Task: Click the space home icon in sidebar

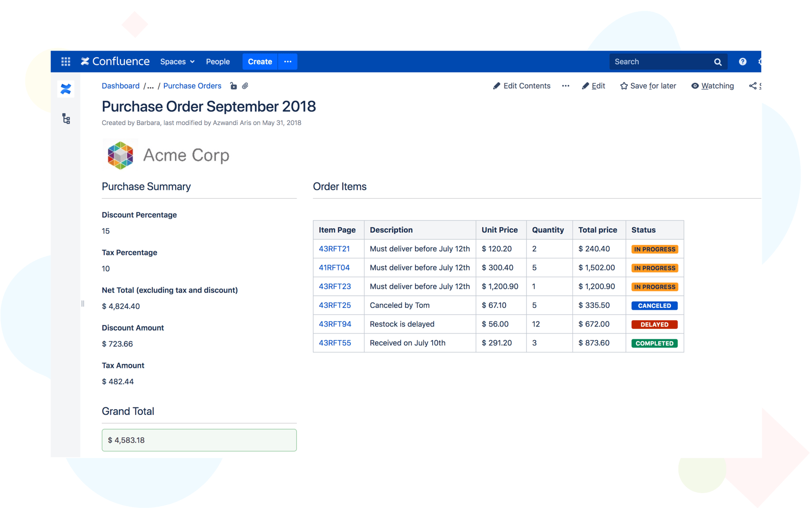Action: tap(66, 89)
